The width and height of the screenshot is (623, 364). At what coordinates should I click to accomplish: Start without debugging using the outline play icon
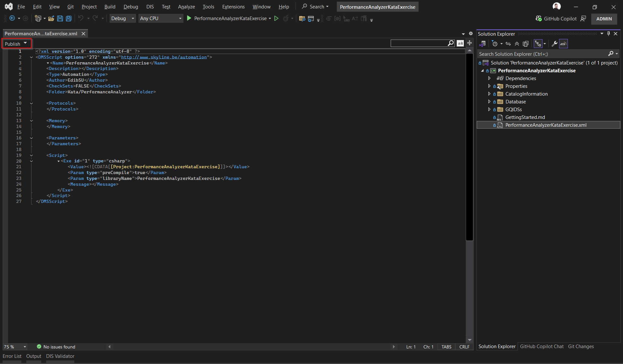pyautogui.click(x=276, y=18)
